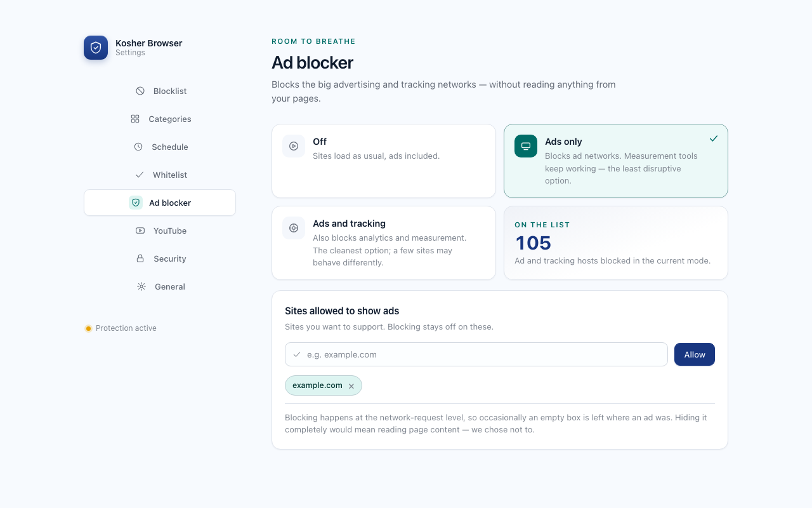Select the Ads only mode card
The height and width of the screenshot is (508, 812).
[x=616, y=161]
